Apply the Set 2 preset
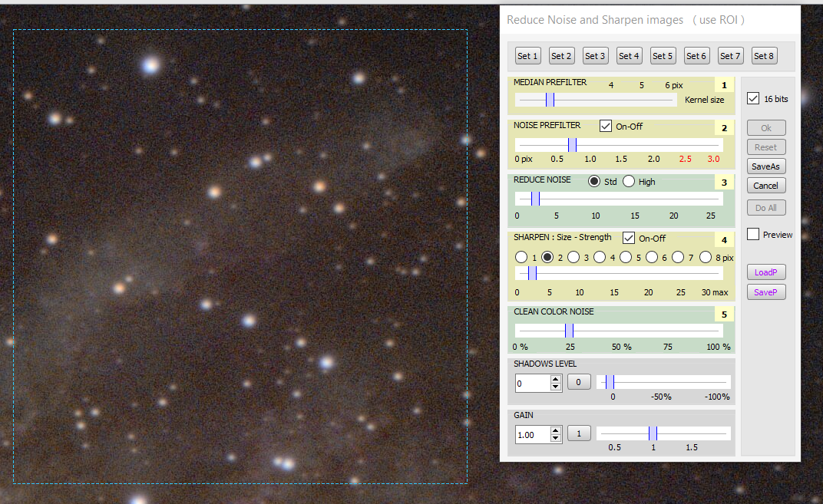Screen dimensions: 823x504 pyautogui.click(x=561, y=56)
